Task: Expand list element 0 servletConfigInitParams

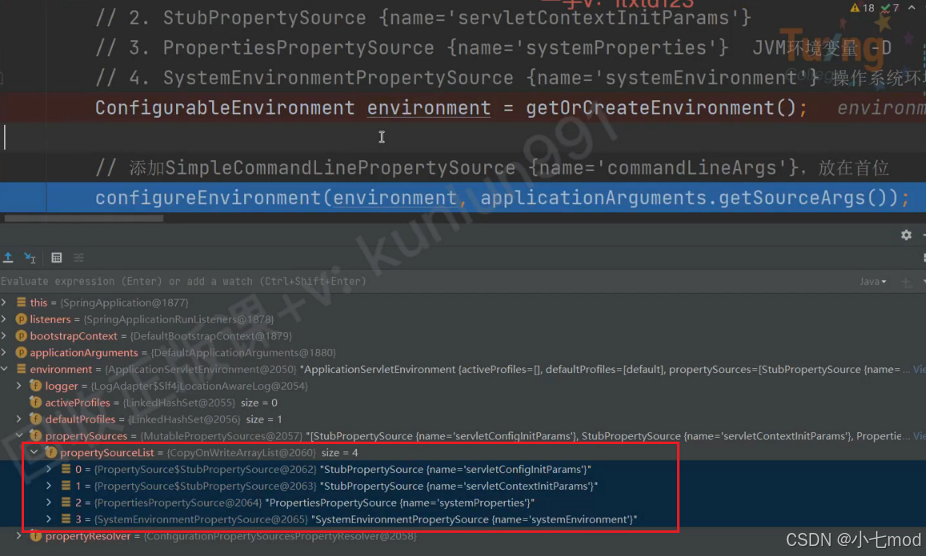Action: (49, 469)
